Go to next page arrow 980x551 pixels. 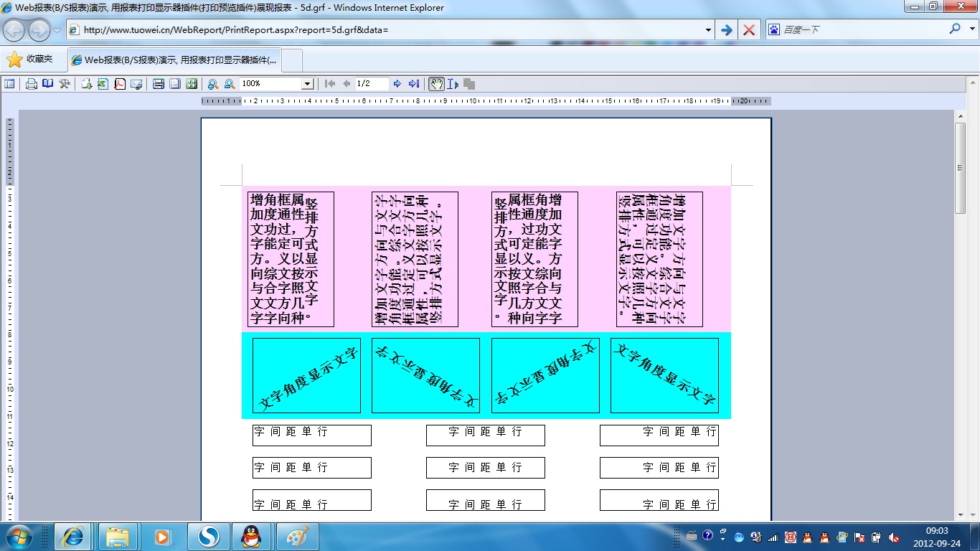coord(397,84)
